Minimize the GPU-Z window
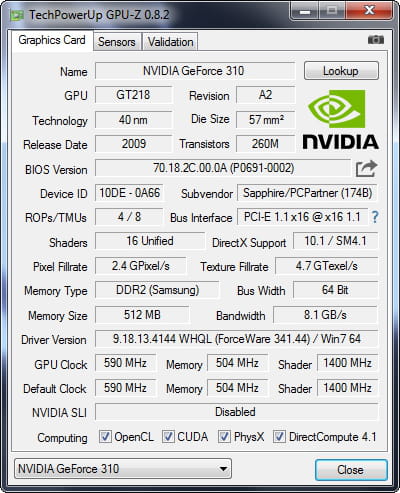 (x=305, y=12)
